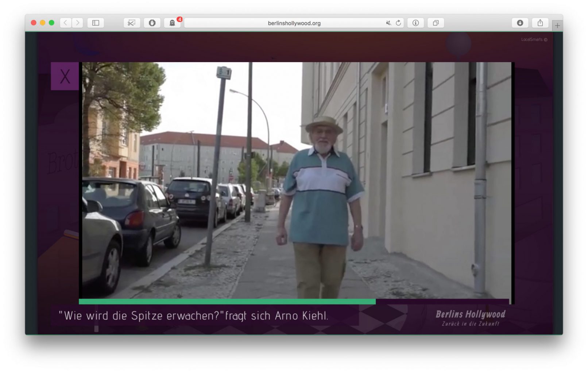588x371 pixels.
Task: Open the LocalSmarts credit link
Action: point(534,39)
